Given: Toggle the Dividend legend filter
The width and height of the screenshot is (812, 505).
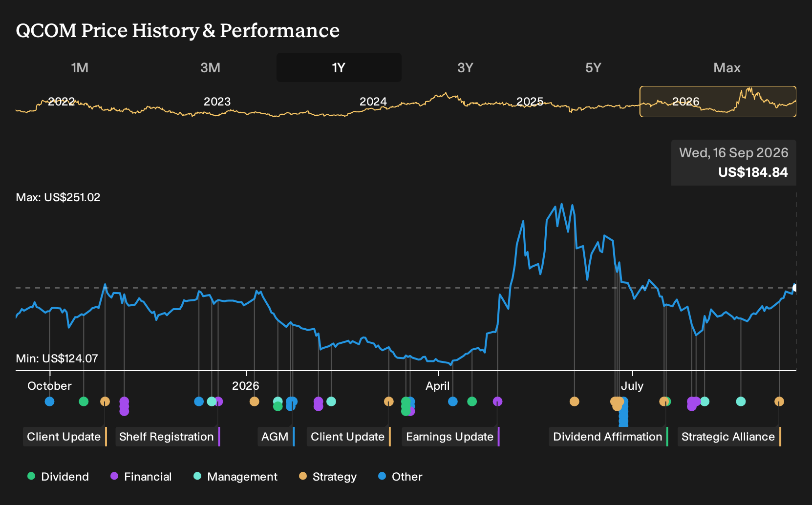Looking at the screenshot, I should (x=58, y=477).
